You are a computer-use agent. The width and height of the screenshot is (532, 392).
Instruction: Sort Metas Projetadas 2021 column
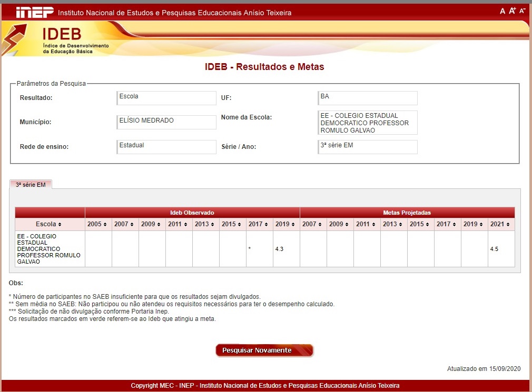501,224
